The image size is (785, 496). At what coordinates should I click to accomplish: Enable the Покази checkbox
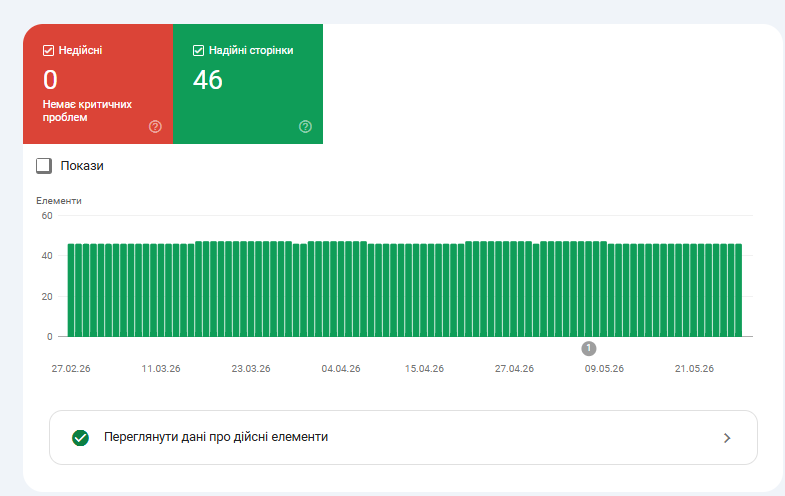coord(44,166)
